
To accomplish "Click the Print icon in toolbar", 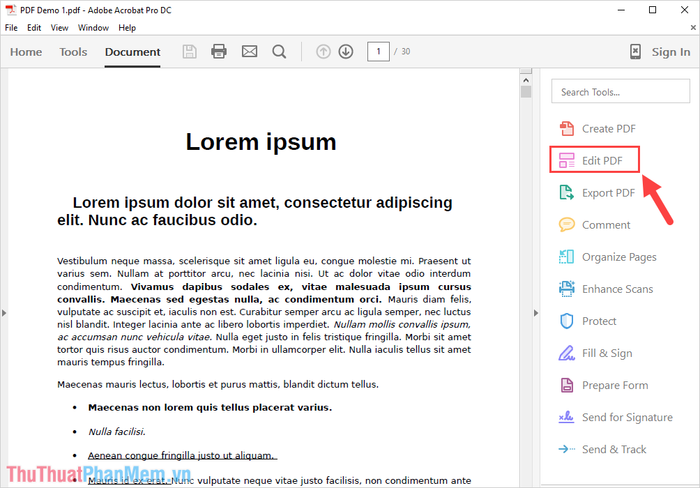I will 219,52.
